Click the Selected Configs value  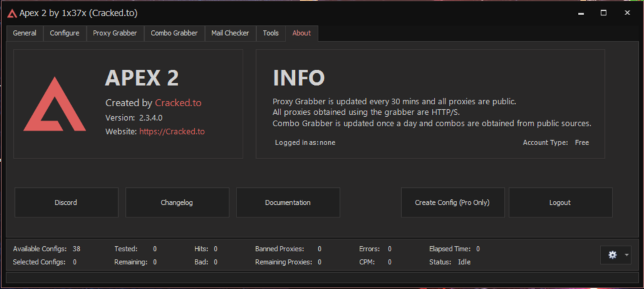pyautogui.click(x=74, y=262)
